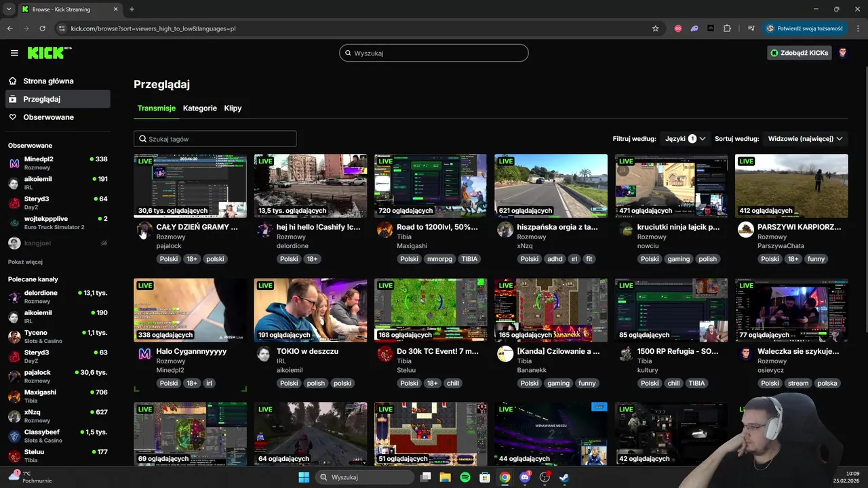Screen dimensions: 868x488
Task: Open the xNzq stream thumbnail with road
Action: [x=551, y=186]
